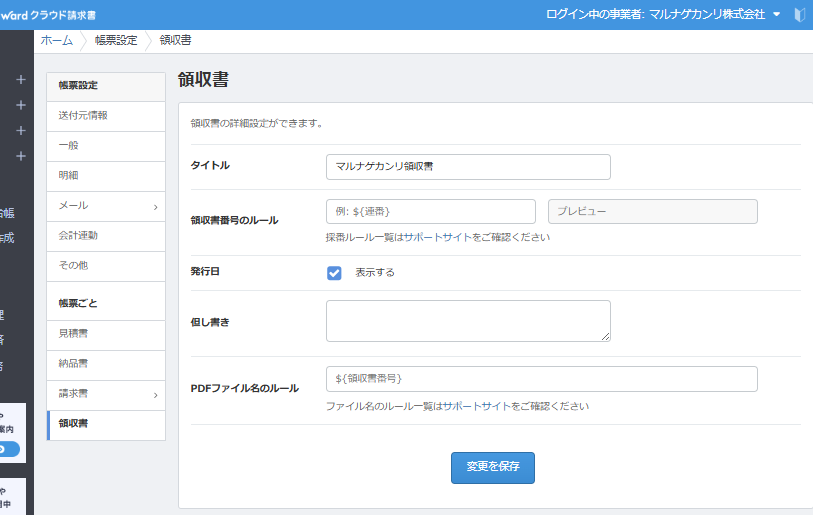
Task: Click the 帳票設定 breadcrumb link
Action: 116,40
